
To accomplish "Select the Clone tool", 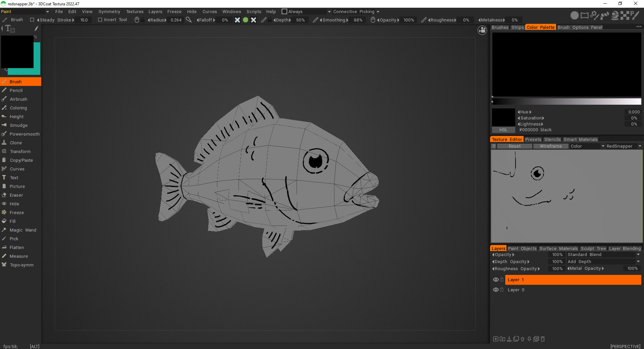I will click(x=20, y=143).
